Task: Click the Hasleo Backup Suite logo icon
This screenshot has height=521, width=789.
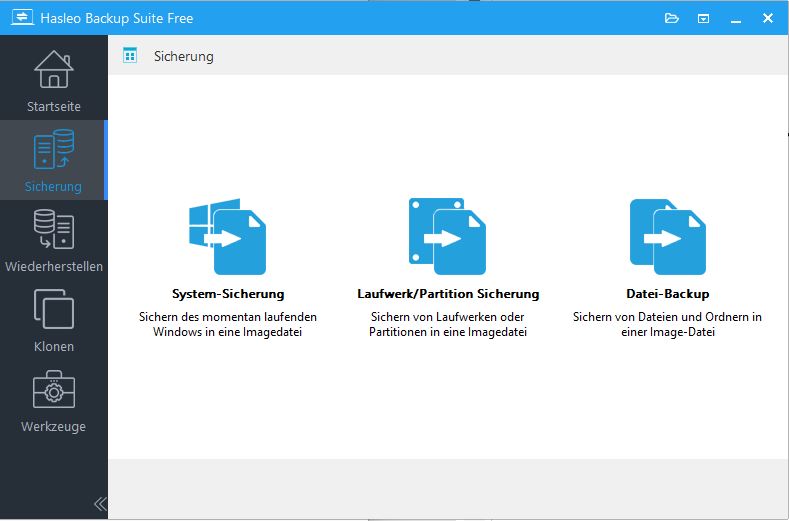Action: (x=23, y=18)
